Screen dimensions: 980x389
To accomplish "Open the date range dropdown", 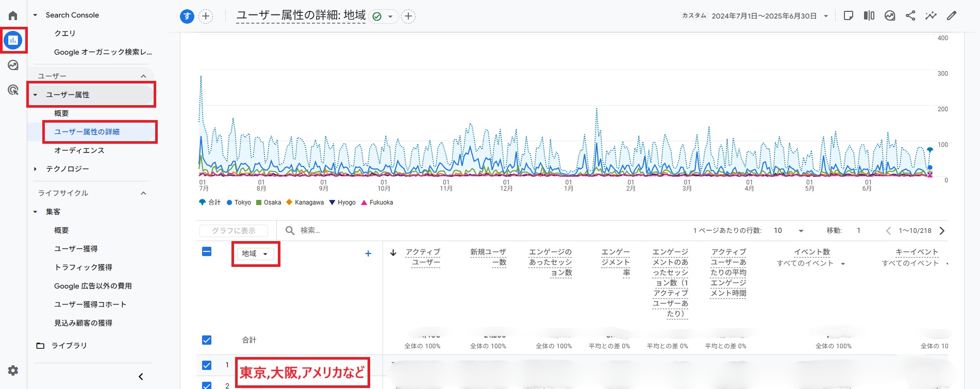I will [x=825, y=16].
